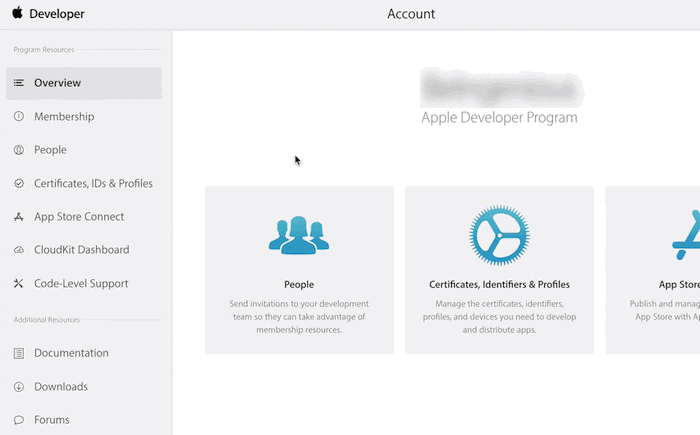Open Forums in the sidebar
This screenshot has height=435, width=700.
tap(52, 420)
